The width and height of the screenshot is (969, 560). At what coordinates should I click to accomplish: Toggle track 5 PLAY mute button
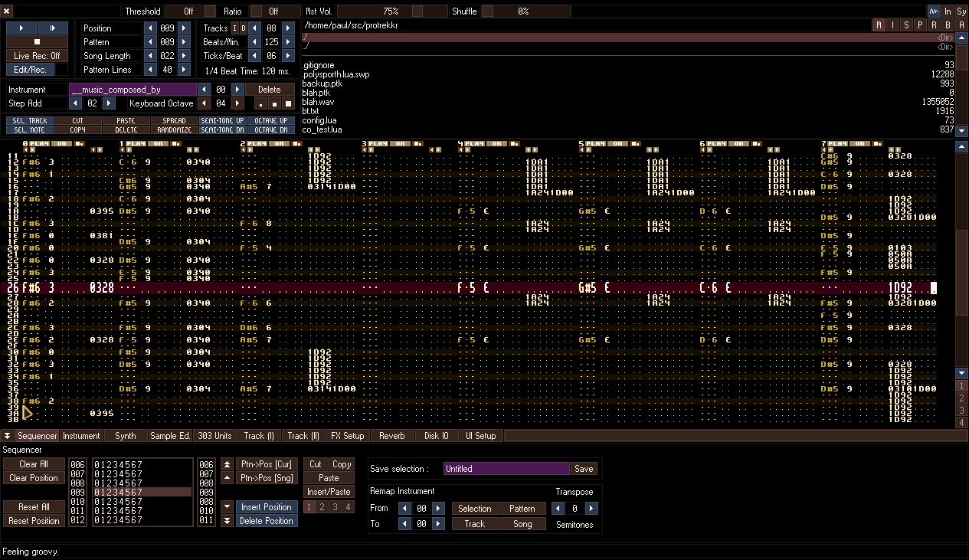point(596,143)
